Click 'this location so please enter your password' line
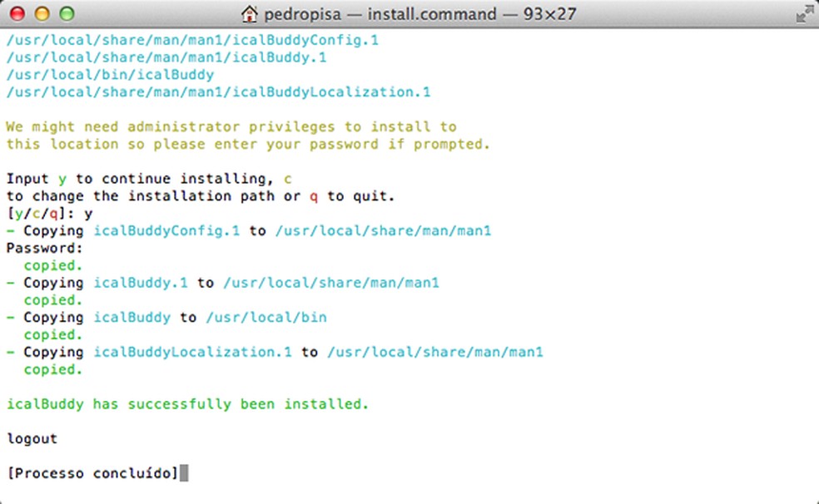Image resolution: width=819 pixels, height=504 pixels. [x=248, y=144]
